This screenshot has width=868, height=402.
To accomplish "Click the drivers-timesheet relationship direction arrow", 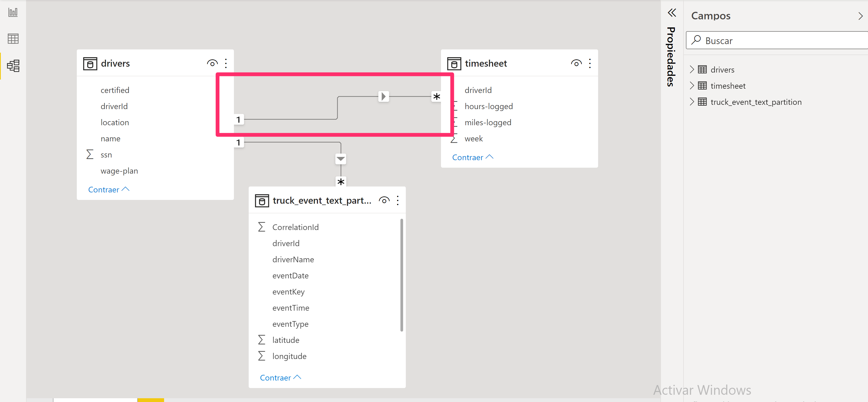I will coord(384,96).
